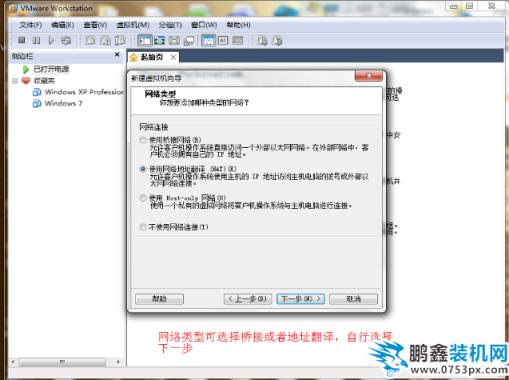Click the sidebar horizontal scrollbar thumb

(x=62, y=362)
